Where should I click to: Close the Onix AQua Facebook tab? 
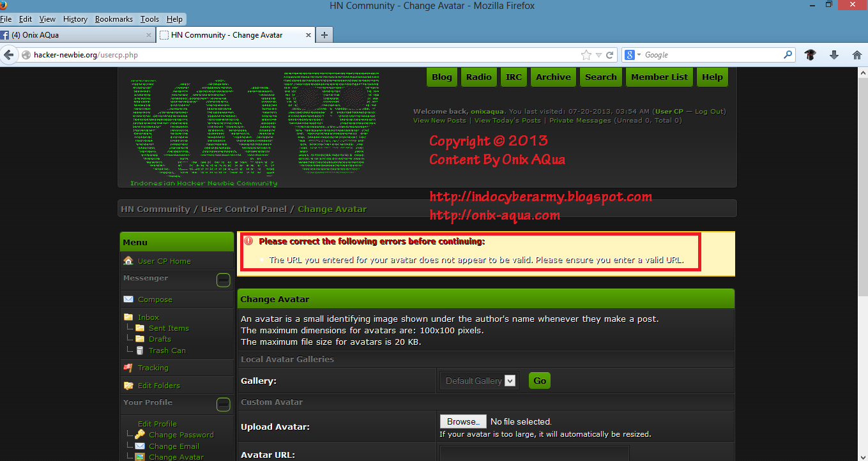(x=149, y=35)
